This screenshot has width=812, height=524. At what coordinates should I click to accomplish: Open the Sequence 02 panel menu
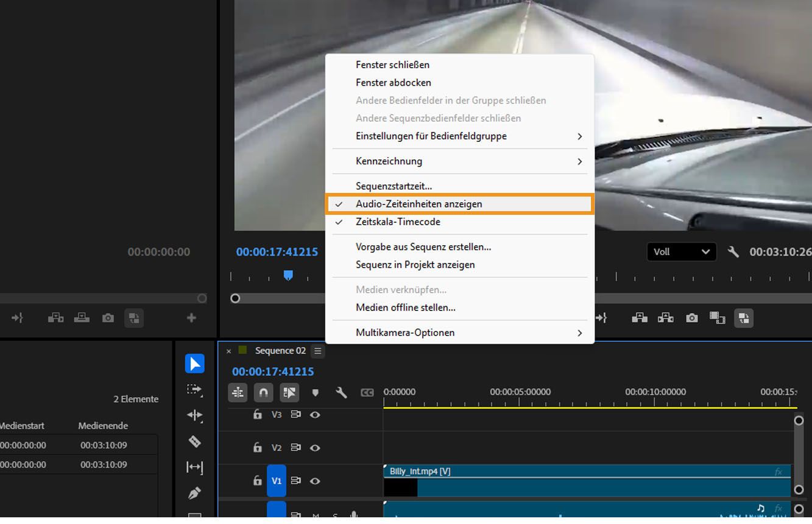tap(317, 351)
